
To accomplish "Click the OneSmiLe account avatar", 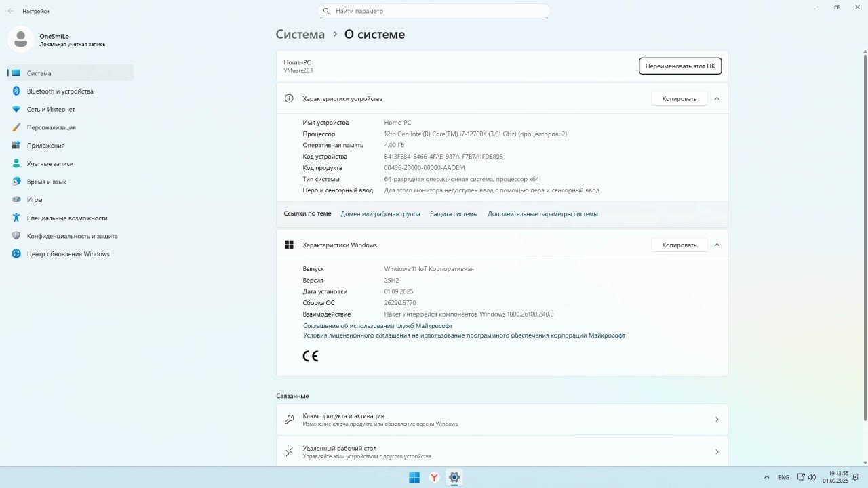I will tap(20, 39).
